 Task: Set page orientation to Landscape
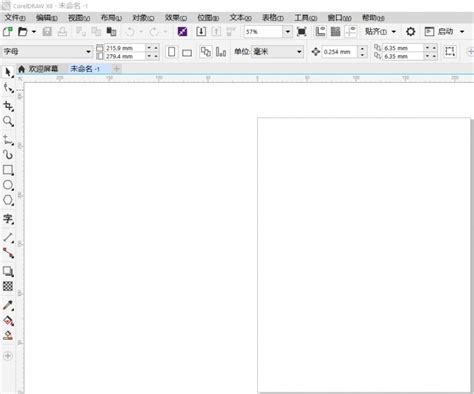[187, 52]
